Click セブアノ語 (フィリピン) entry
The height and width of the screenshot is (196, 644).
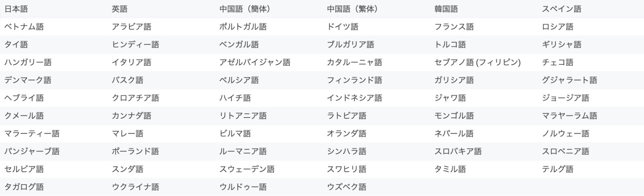click(x=478, y=63)
